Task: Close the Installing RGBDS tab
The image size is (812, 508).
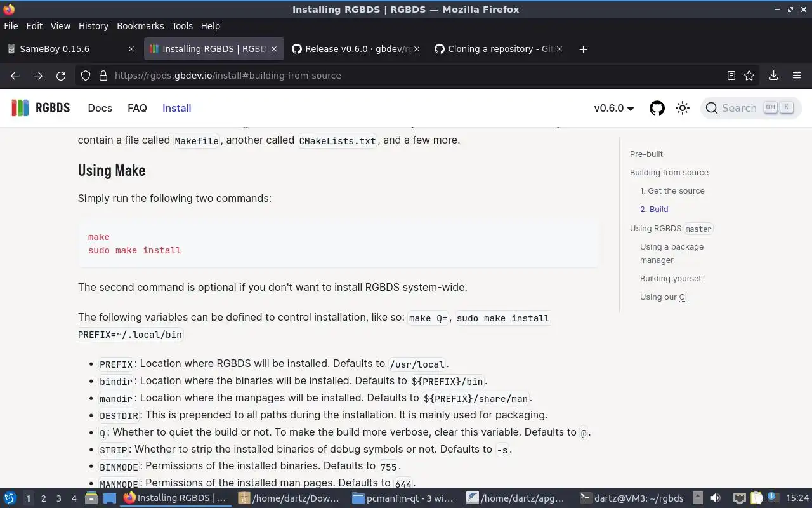Action: click(x=274, y=49)
